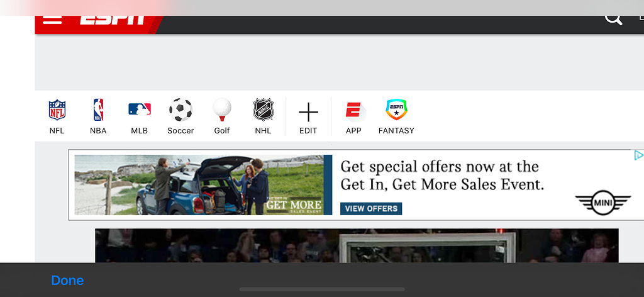Open the NFL section
644x297 pixels.
pyautogui.click(x=57, y=116)
